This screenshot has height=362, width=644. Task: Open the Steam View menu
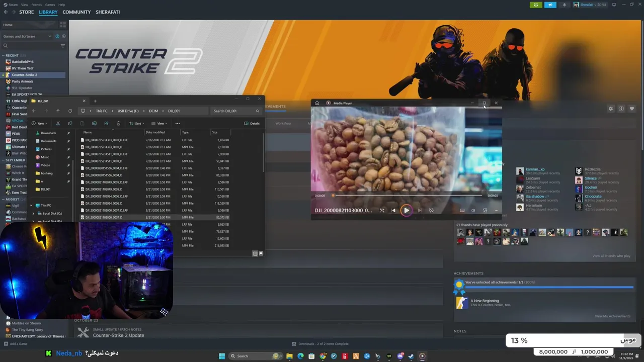point(24,5)
